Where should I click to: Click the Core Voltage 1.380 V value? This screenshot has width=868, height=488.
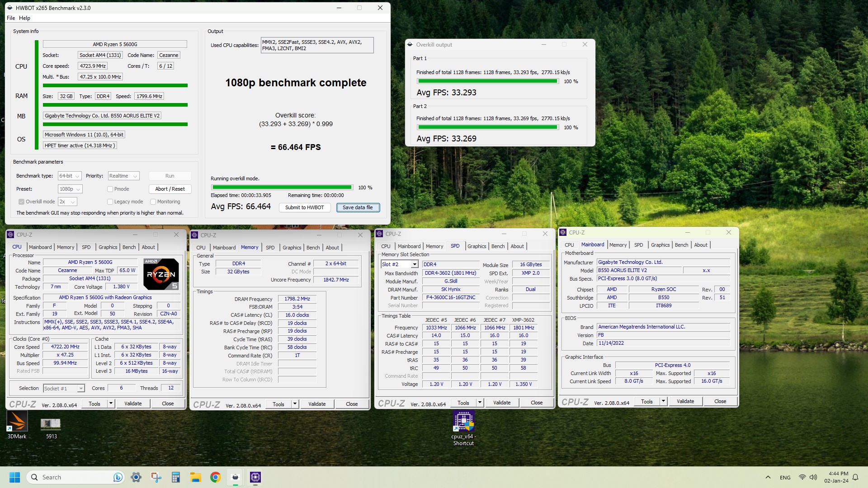(121, 287)
